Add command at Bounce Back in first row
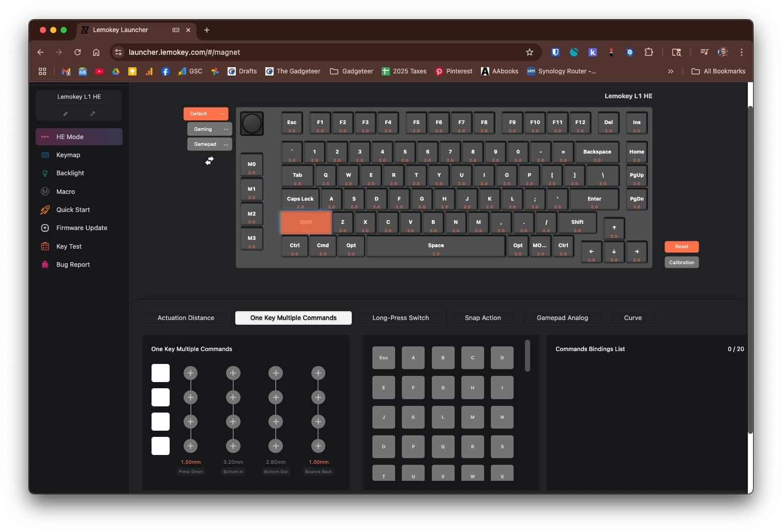Viewport: 782px width, 532px height. click(x=318, y=373)
